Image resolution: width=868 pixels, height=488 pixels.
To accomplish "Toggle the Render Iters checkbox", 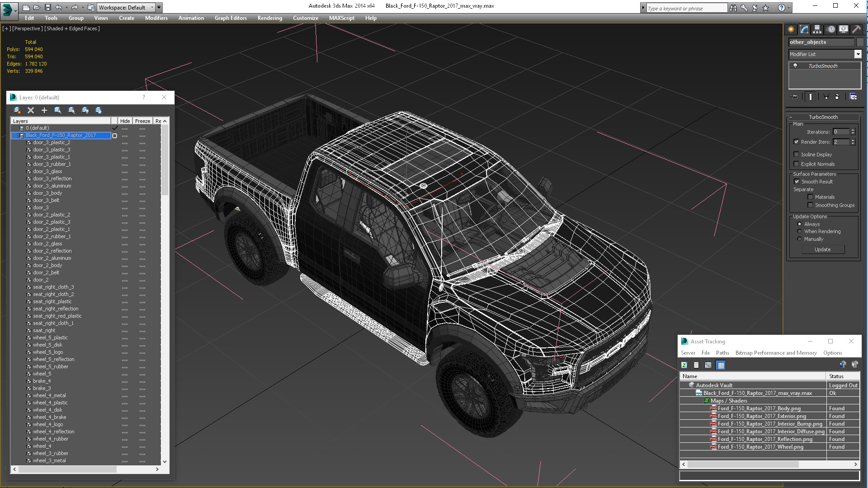I will click(x=797, y=142).
